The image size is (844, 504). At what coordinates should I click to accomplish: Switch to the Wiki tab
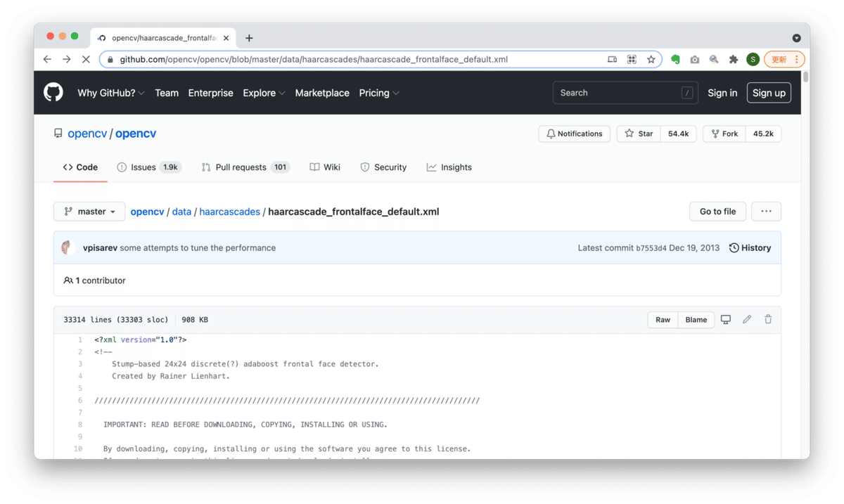point(325,167)
